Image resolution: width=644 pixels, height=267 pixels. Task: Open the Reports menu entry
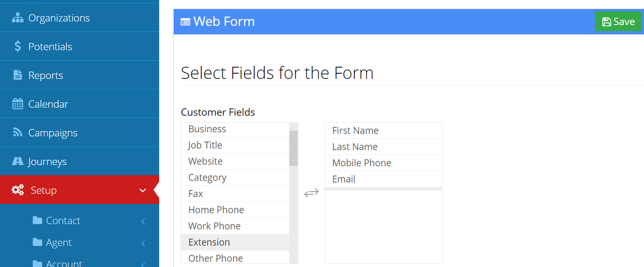pos(45,74)
